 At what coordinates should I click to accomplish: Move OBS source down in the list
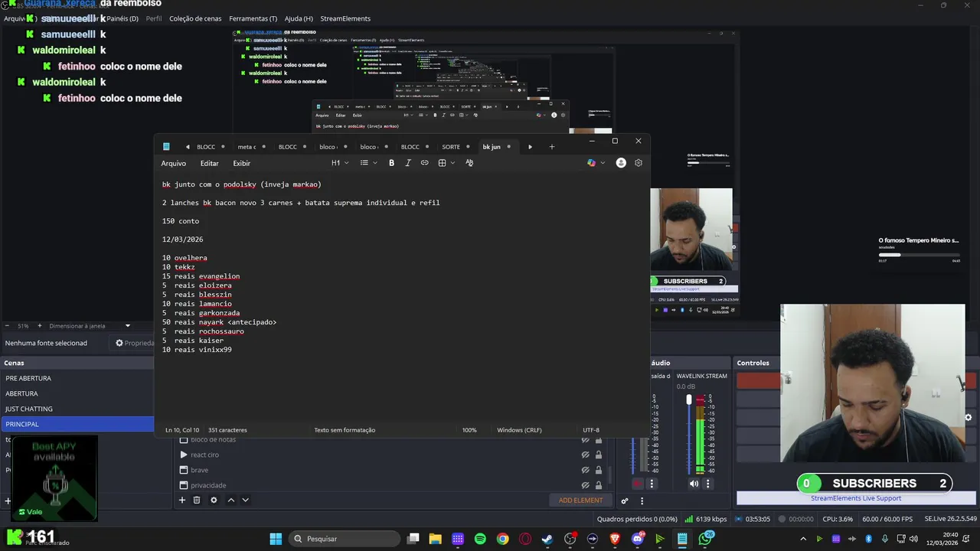click(245, 500)
